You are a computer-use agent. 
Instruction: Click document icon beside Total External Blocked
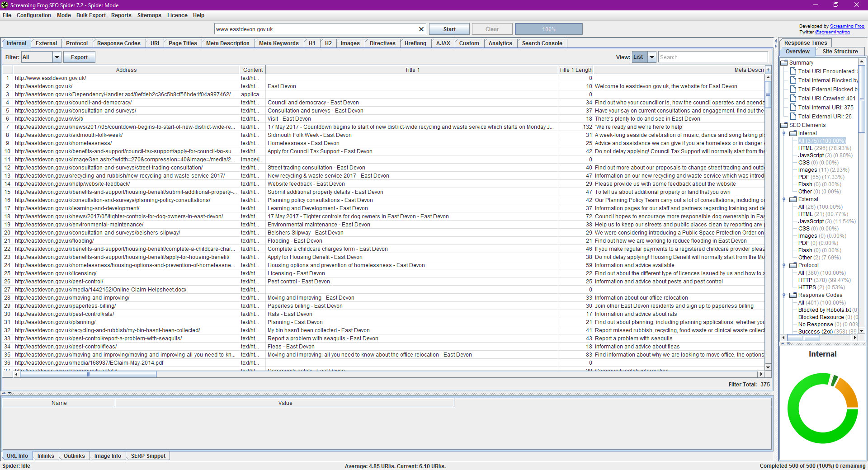(x=793, y=89)
